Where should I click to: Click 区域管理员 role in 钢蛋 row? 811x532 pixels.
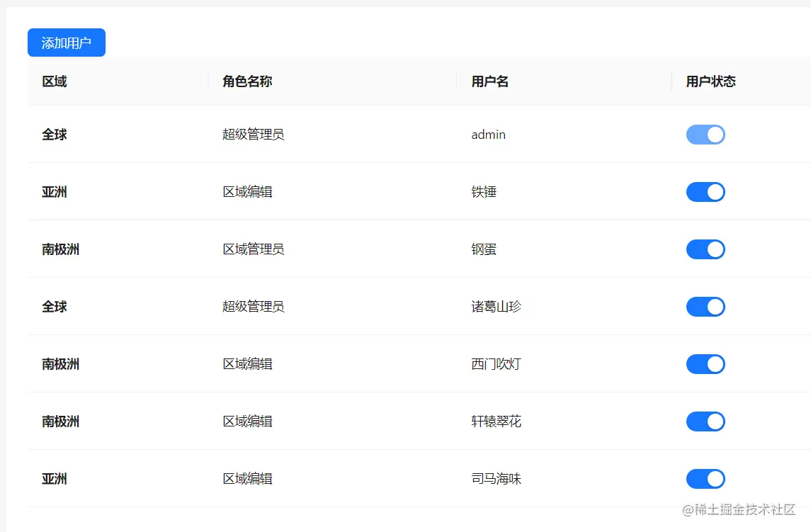point(254,249)
